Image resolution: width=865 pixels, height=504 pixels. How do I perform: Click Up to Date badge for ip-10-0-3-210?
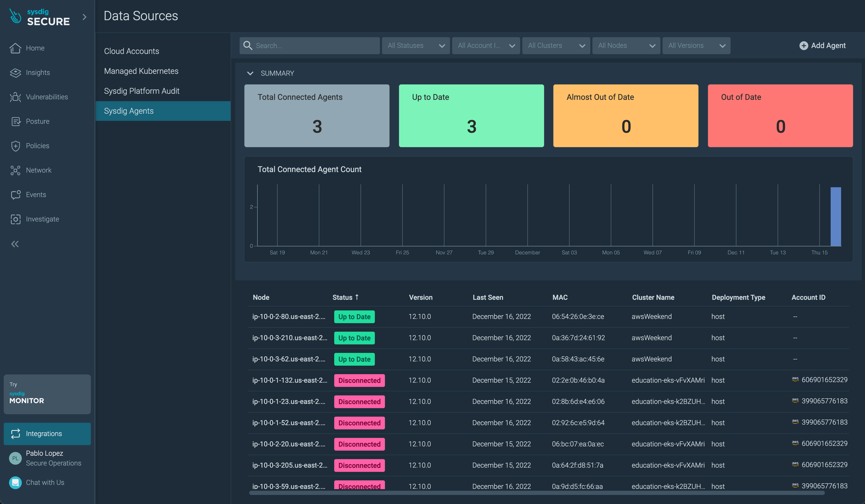coord(354,338)
